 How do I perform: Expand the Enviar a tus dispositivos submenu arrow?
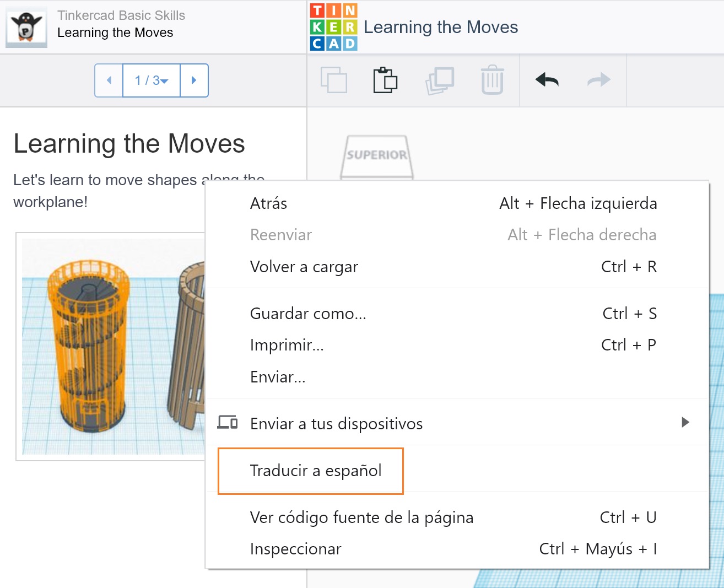coord(685,422)
